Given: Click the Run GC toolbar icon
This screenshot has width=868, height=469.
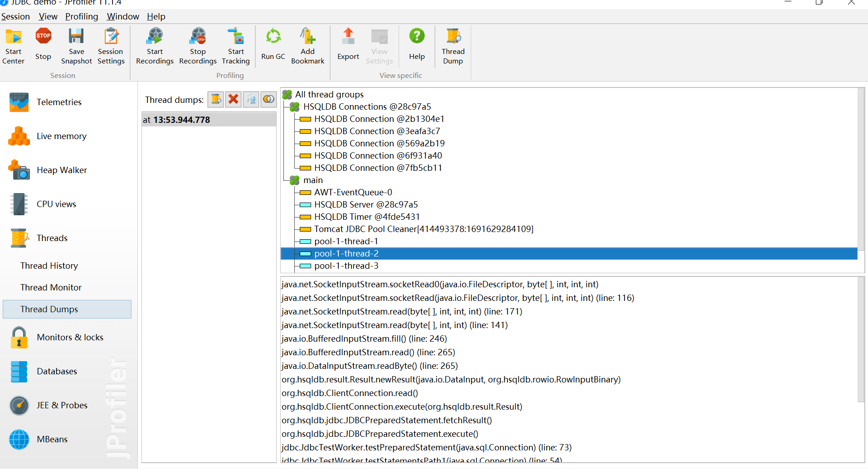Looking at the screenshot, I should coord(273,44).
